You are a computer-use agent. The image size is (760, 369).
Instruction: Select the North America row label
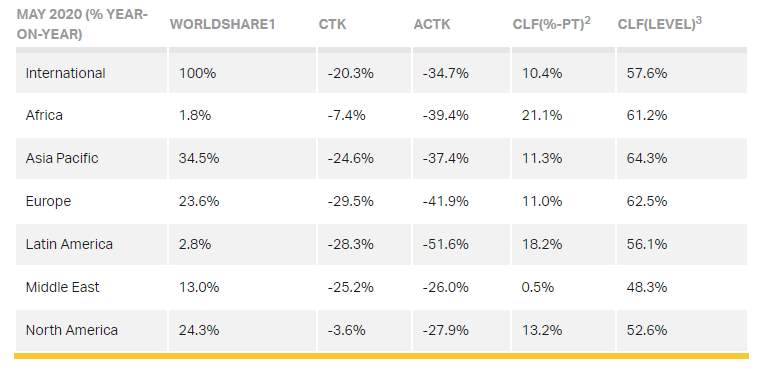(x=72, y=330)
